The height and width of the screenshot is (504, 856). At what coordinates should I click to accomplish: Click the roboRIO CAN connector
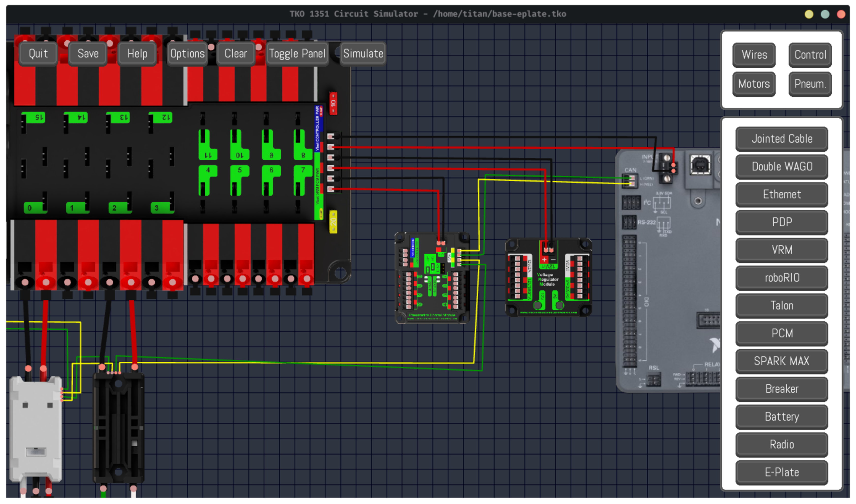[x=630, y=181]
